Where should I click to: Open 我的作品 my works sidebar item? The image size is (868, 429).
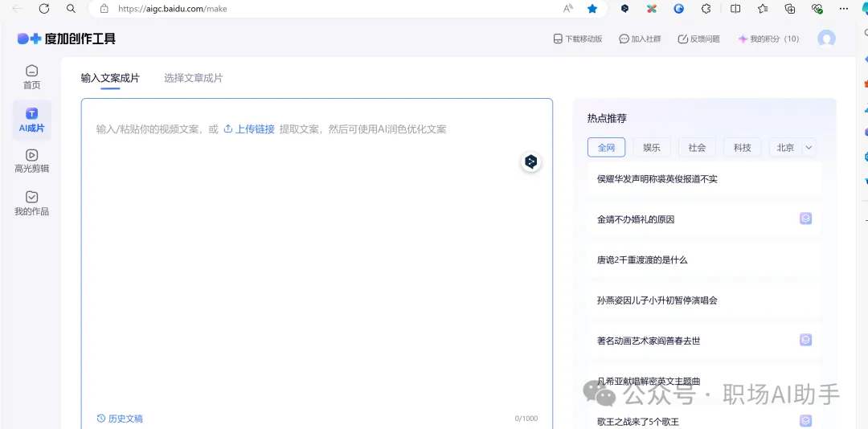tap(31, 203)
